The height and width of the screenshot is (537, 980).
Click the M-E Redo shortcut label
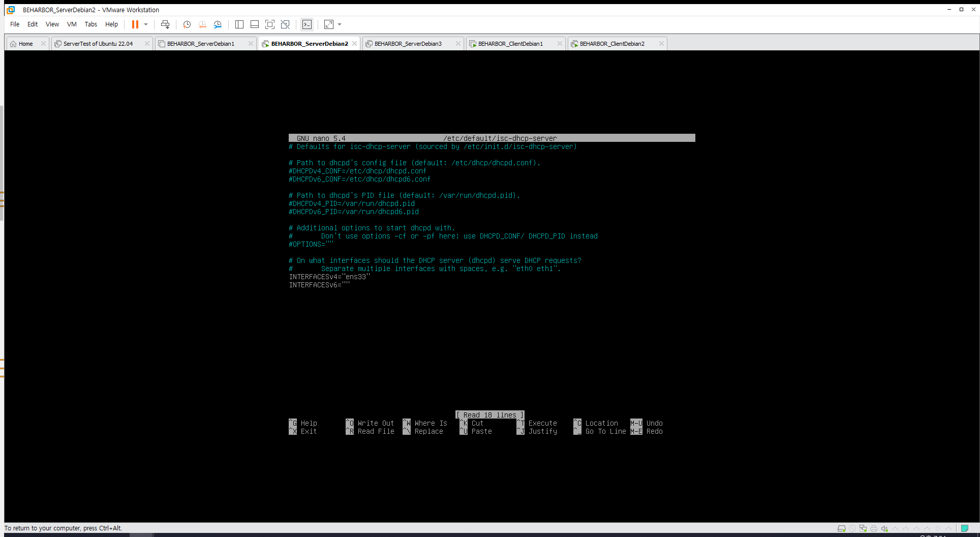click(x=647, y=431)
